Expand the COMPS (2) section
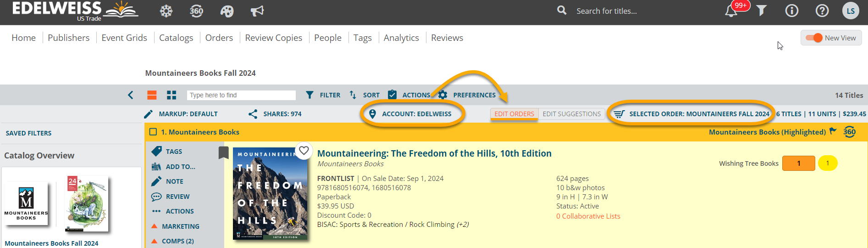The width and height of the screenshot is (868, 248). point(172,241)
